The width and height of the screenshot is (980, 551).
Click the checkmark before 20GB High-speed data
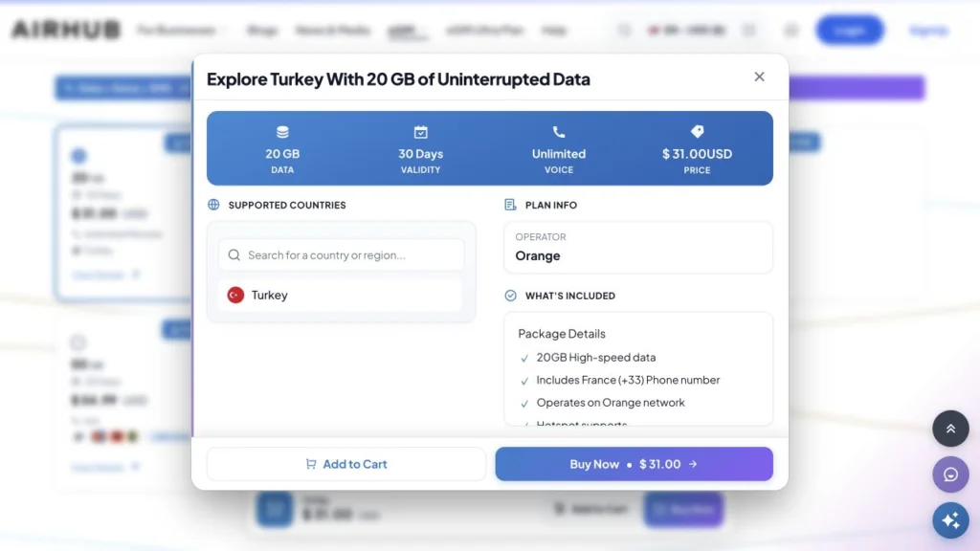click(x=524, y=358)
